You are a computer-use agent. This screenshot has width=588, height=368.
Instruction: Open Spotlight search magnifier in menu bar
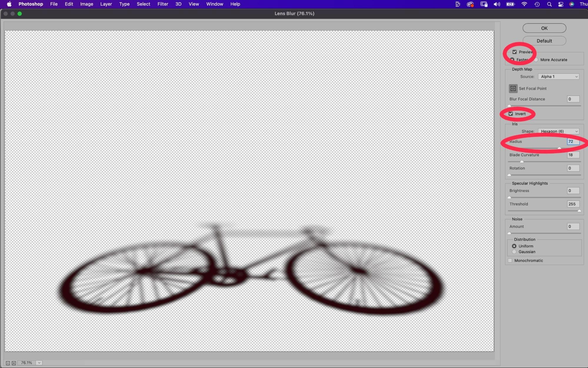(549, 4)
